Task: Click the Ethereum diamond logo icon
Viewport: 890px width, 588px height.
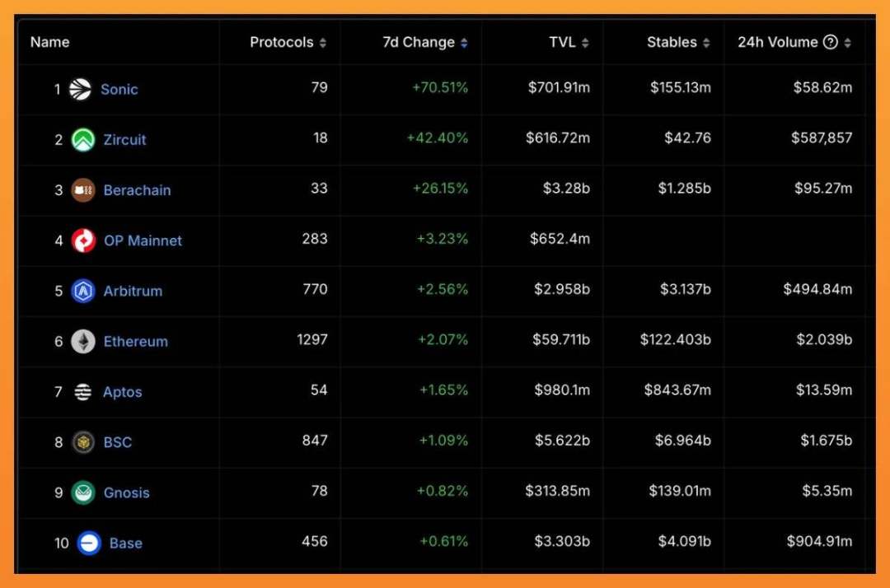Action: (83, 341)
